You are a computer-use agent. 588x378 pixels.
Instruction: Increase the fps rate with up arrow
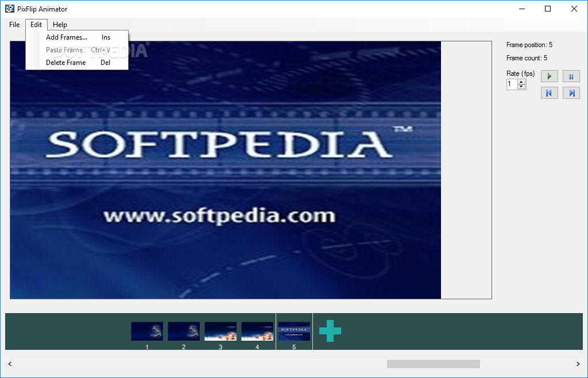pos(521,82)
